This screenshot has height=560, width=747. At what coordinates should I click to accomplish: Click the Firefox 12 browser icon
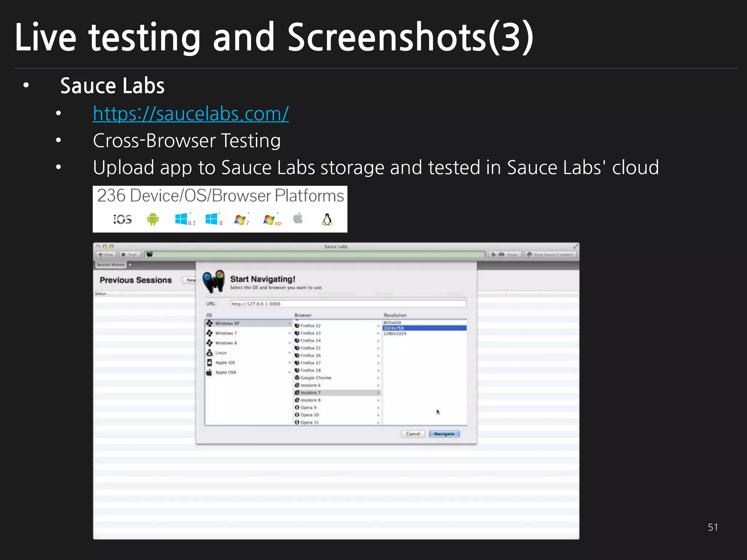297,326
